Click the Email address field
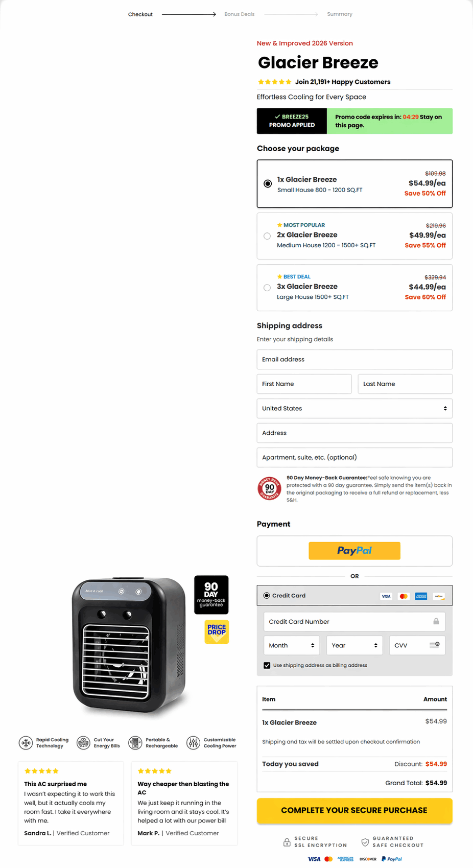 pyautogui.click(x=354, y=359)
